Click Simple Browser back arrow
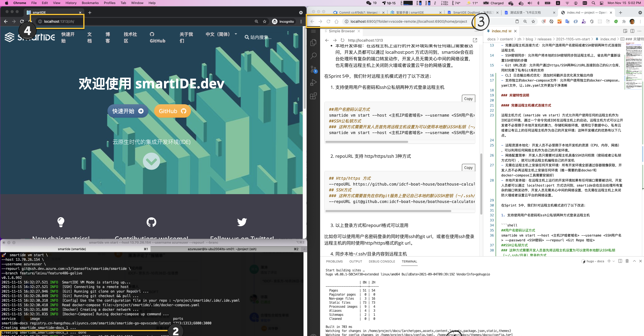Screen dimensions: 644x336 327,40
